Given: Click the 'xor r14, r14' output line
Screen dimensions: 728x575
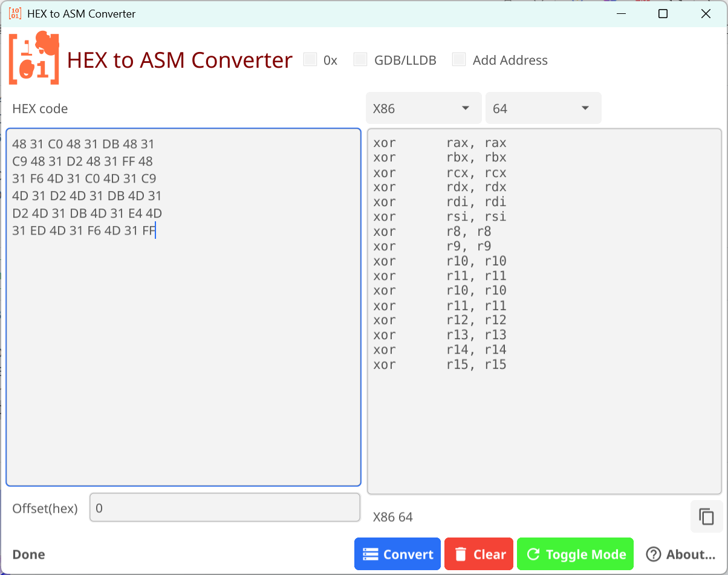Looking at the screenshot, I should tap(440, 350).
